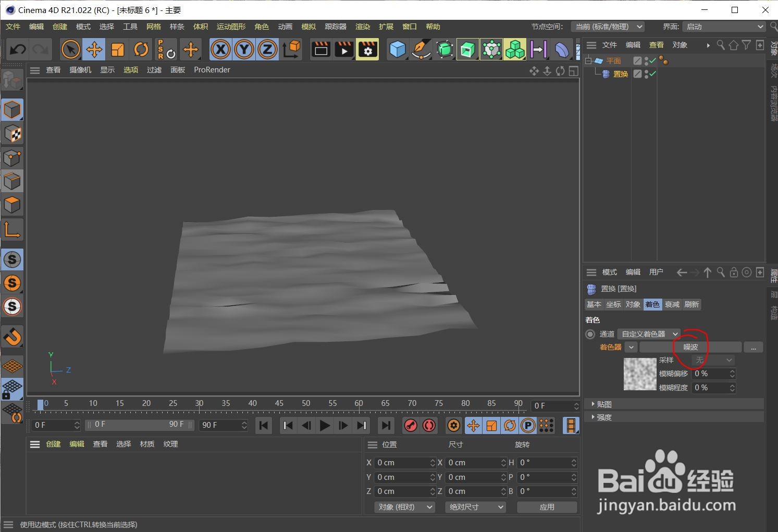Click the Cube primitive icon in the toolbar

pos(398,49)
